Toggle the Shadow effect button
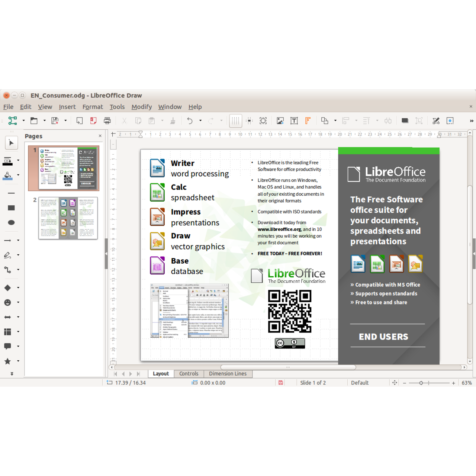The height and width of the screenshot is (476, 476). [405, 121]
